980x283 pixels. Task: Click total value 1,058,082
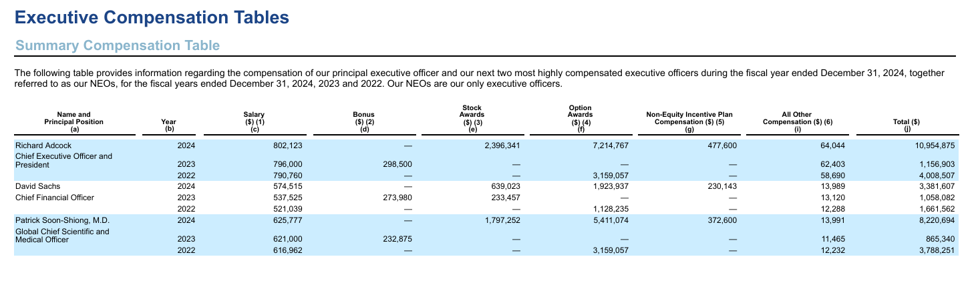point(936,198)
